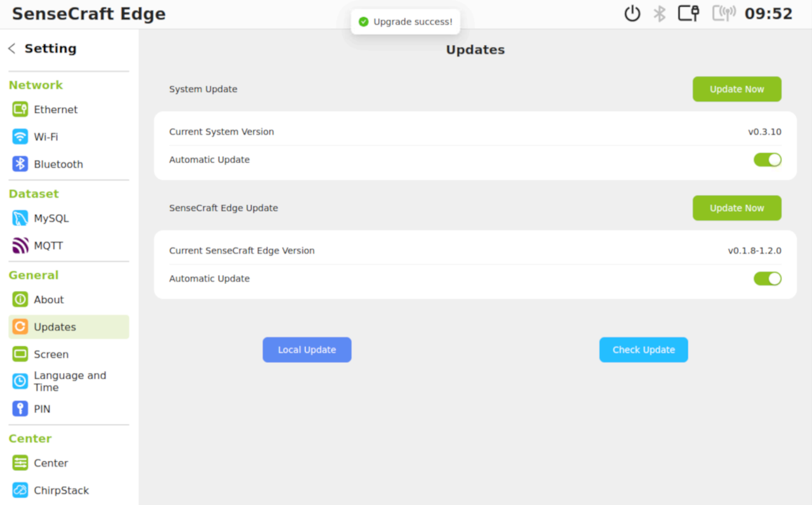Open the Wi-Fi settings page

coord(69,137)
